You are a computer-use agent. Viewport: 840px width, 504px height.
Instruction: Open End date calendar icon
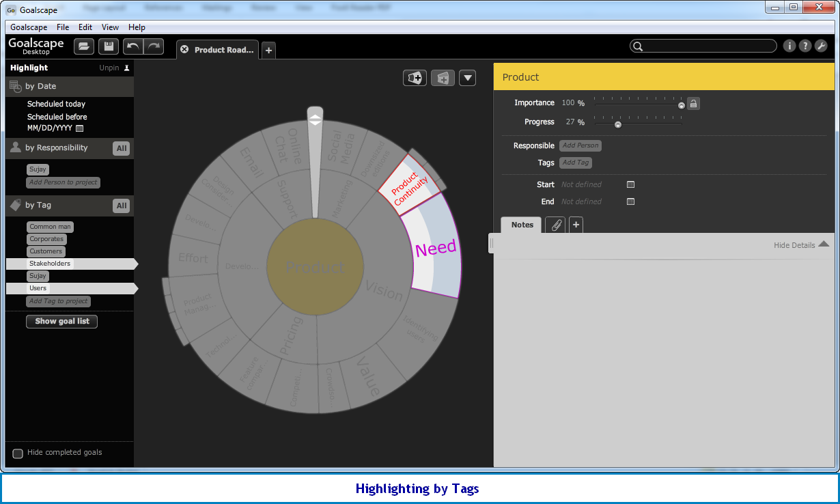630,201
